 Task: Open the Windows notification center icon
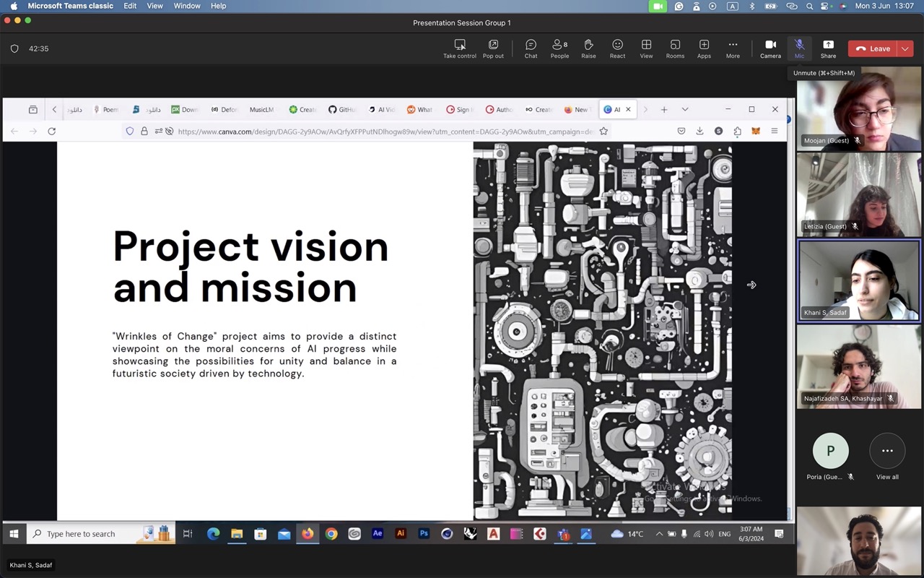click(779, 534)
